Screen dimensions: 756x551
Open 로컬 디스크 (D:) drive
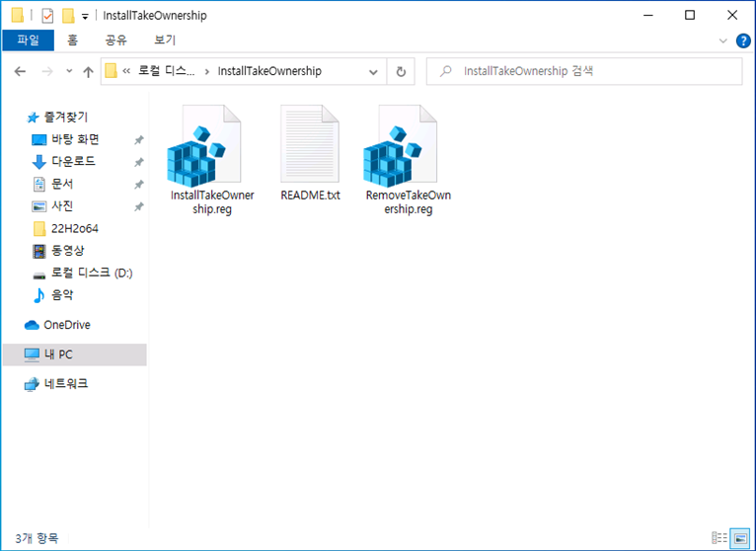92,273
